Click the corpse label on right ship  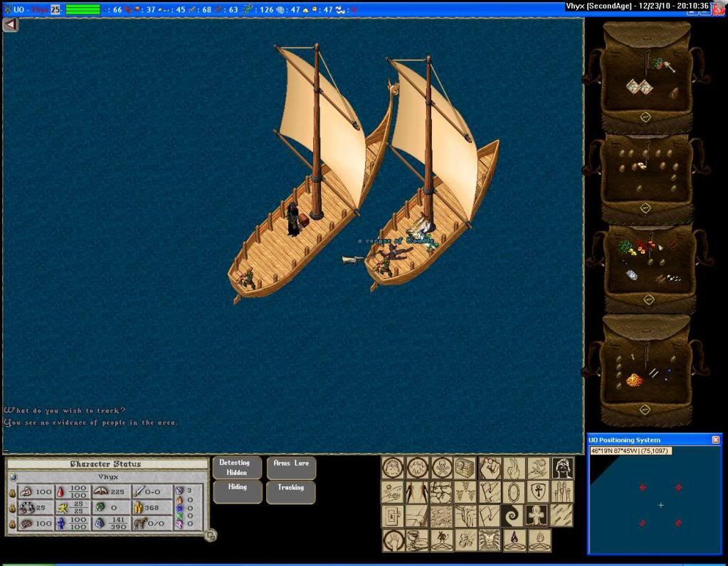(398, 241)
